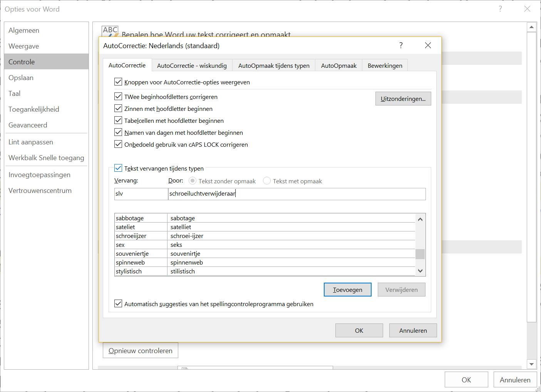This screenshot has height=392, width=541.
Task: Open Toegankelijkheid options category
Action: [46, 109]
